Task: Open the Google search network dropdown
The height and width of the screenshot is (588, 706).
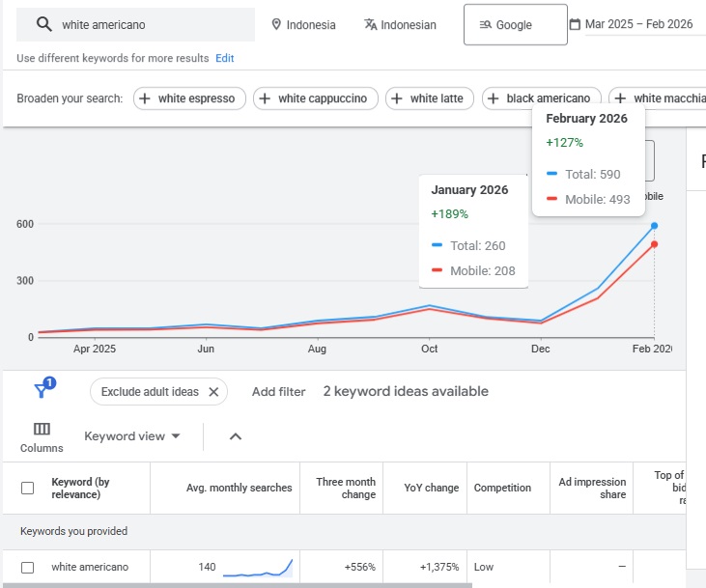Action: pos(515,24)
